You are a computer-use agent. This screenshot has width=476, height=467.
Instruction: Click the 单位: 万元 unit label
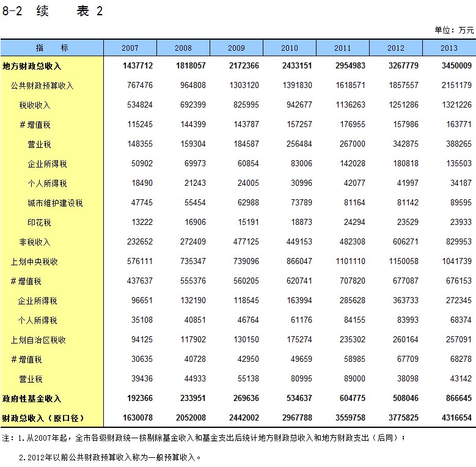coord(454,30)
